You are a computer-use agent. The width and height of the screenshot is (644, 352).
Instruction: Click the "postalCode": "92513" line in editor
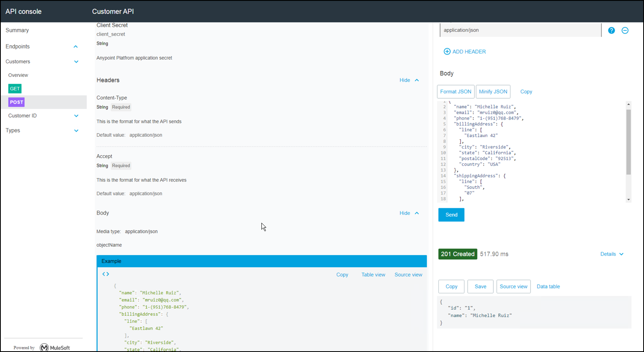click(x=488, y=159)
